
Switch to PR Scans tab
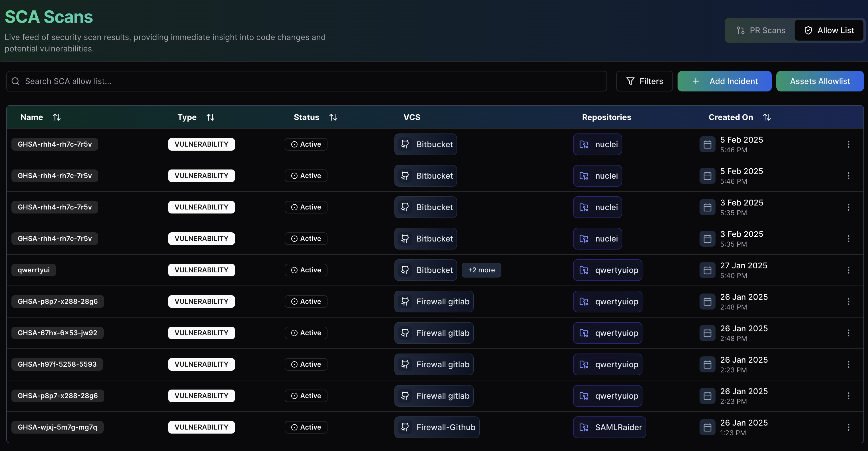point(761,30)
